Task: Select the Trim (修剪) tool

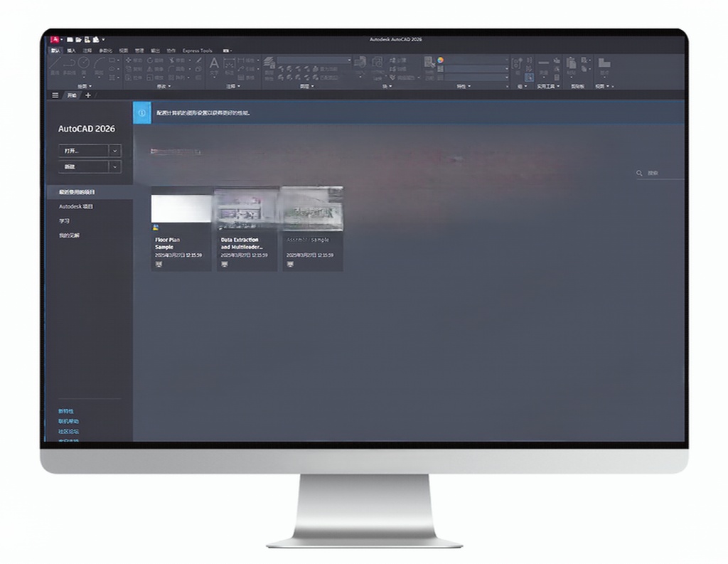Action: tap(177, 60)
